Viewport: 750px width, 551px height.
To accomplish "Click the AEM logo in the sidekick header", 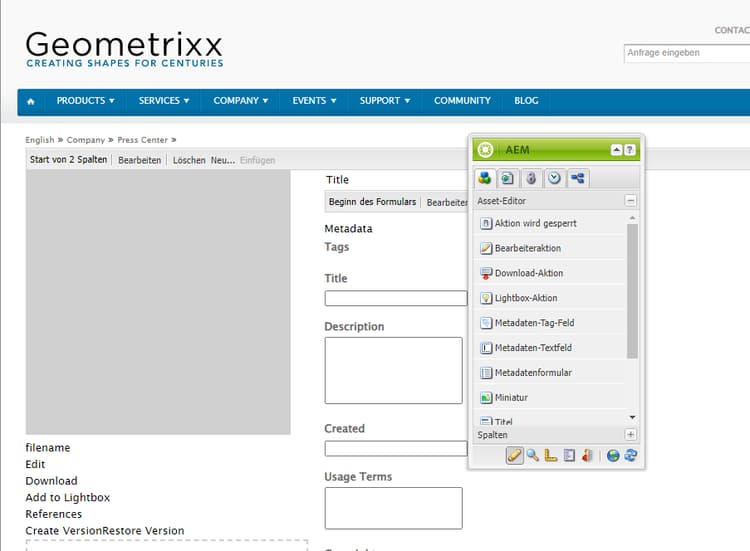I will pyautogui.click(x=485, y=150).
